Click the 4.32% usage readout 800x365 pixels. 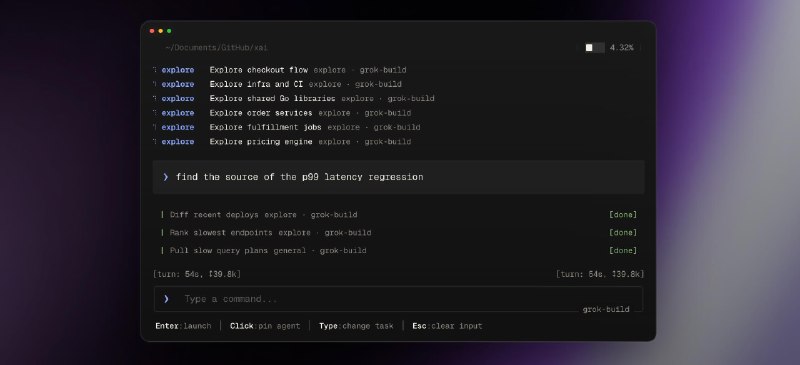(x=621, y=47)
